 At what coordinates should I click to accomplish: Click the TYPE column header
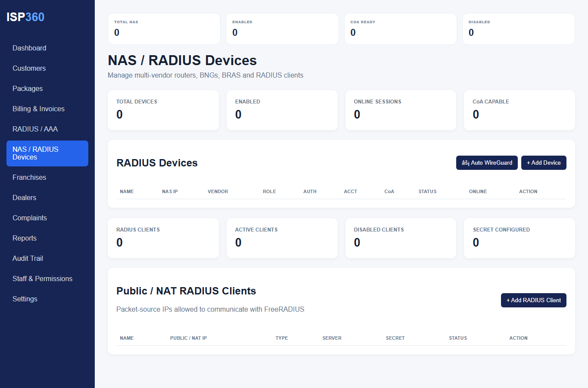(282, 338)
